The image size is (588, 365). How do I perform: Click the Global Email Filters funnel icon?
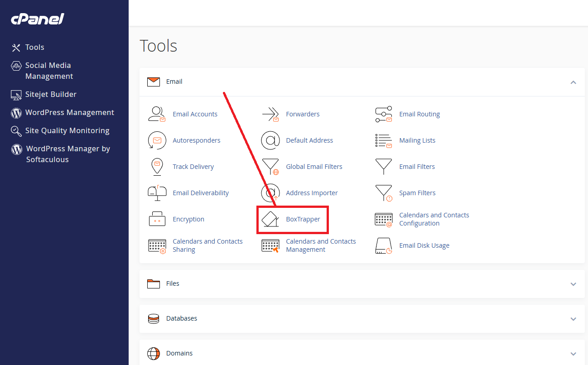click(x=271, y=167)
